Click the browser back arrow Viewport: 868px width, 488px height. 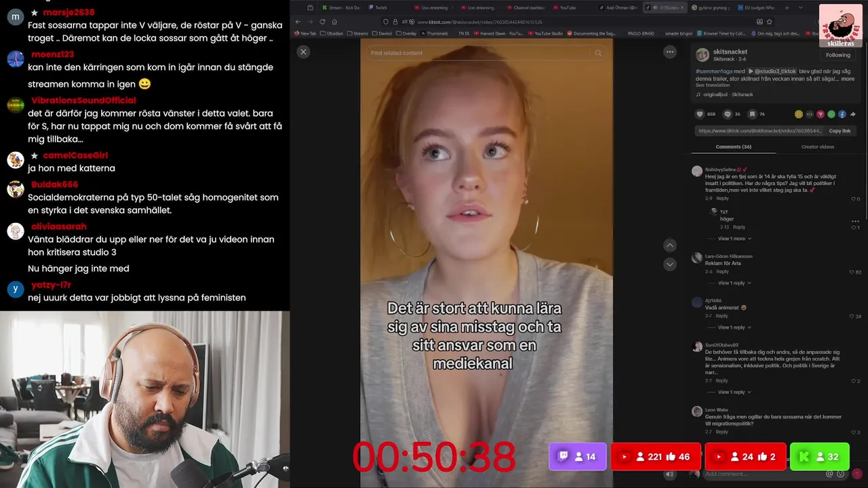298,22
